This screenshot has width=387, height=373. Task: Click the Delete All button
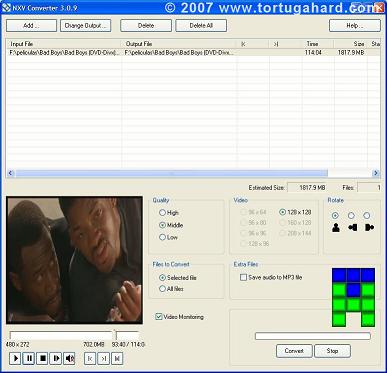click(201, 26)
